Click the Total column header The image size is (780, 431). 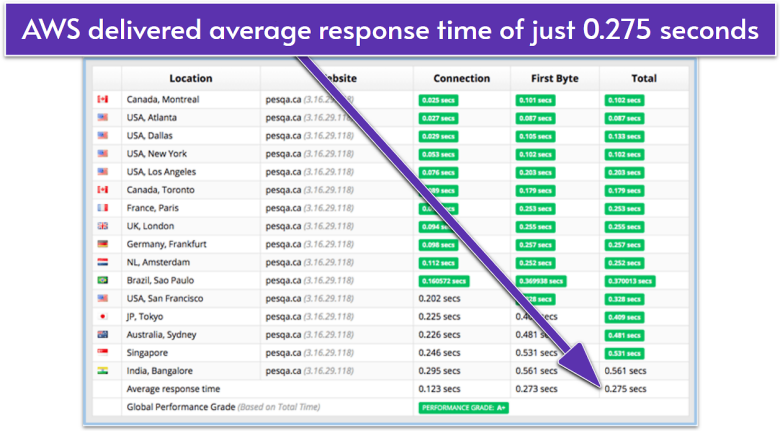644,78
